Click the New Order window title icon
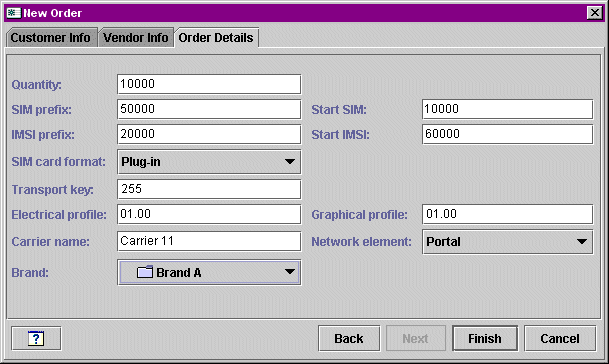The width and height of the screenshot is (609, 364). [14, 13]
